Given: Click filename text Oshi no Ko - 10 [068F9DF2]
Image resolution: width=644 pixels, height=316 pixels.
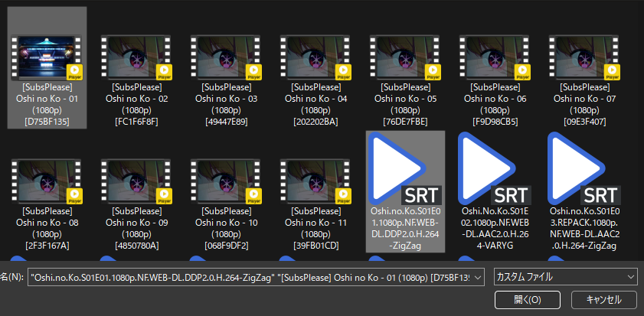Looking at the screenshot, I should tap(226, 229).
